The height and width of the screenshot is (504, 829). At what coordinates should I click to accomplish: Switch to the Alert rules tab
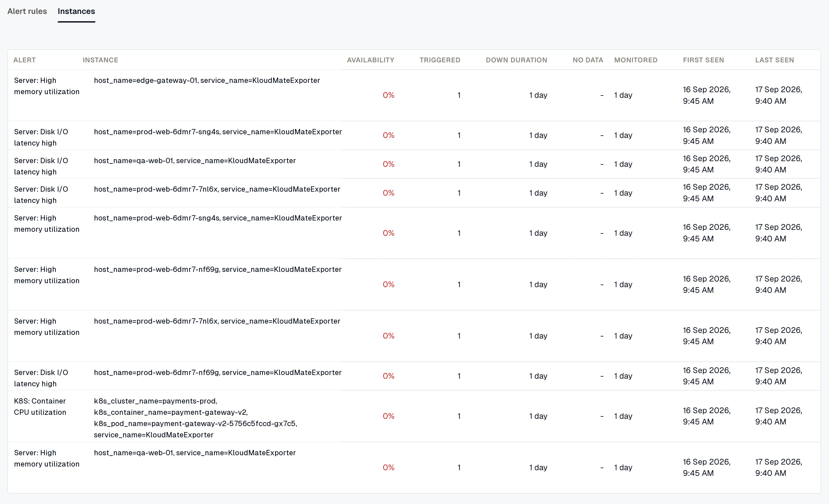point(27,11)
